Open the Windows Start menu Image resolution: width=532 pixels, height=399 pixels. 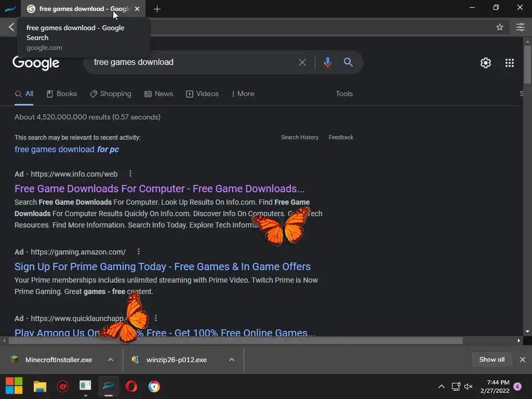click(14, 386)
